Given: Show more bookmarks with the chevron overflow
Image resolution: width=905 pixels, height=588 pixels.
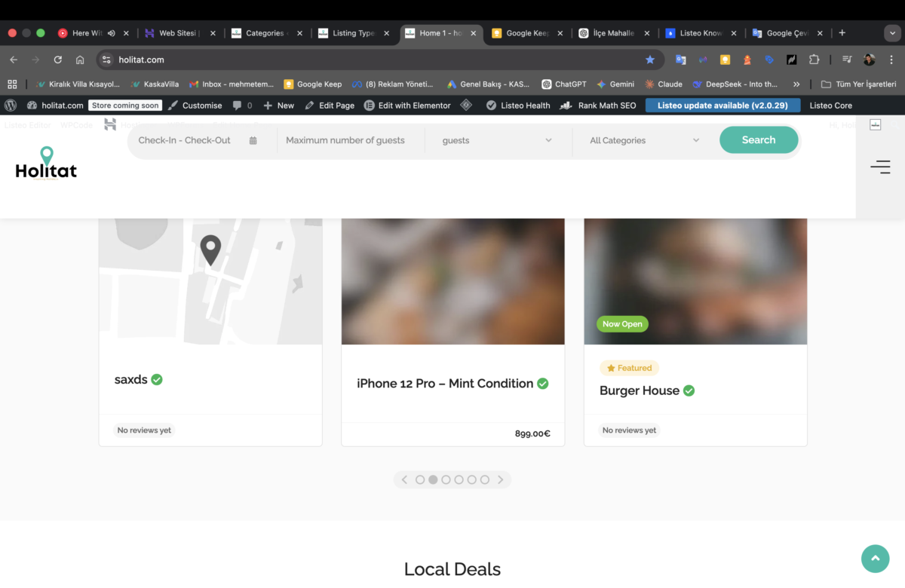Looking at the screenshot, I should pyautogui.click(x=796, y=84).
